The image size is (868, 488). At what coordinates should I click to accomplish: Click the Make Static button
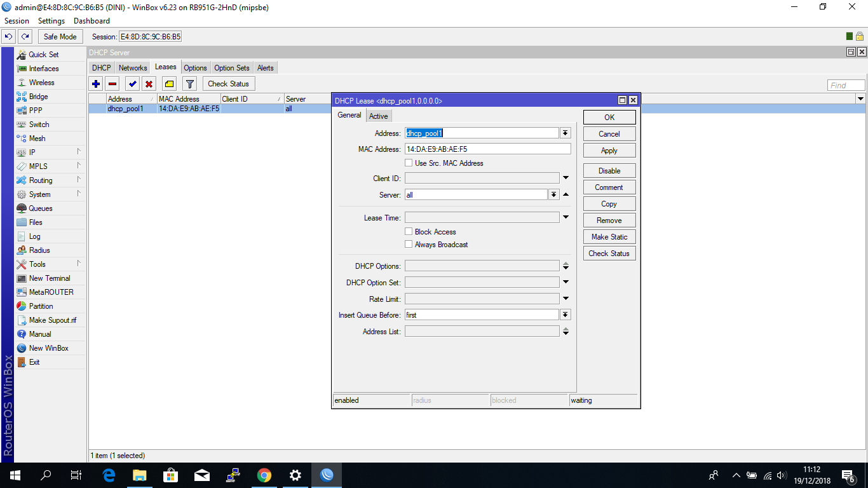click(x=609, y=237)
